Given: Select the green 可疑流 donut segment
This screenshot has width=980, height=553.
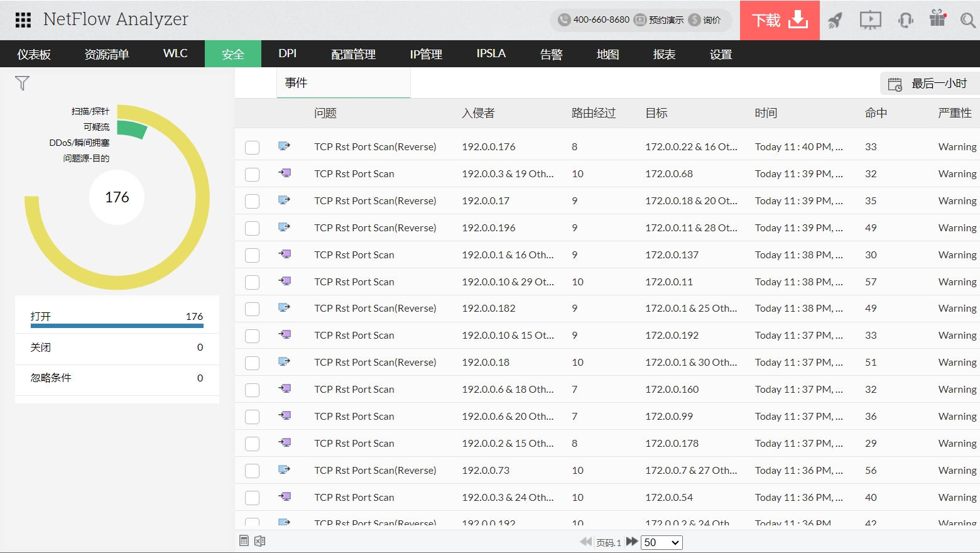Looking at the screenshot, I should [x=133, y=129].
